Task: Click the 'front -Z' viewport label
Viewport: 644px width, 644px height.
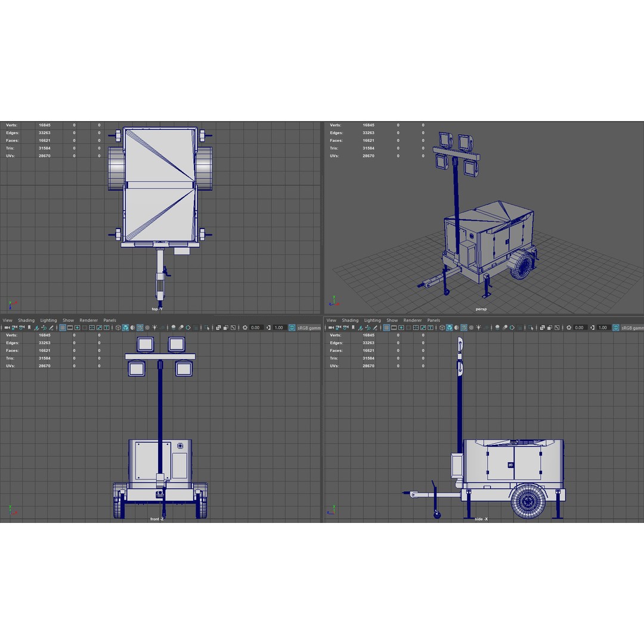Action: pos(157,519)
